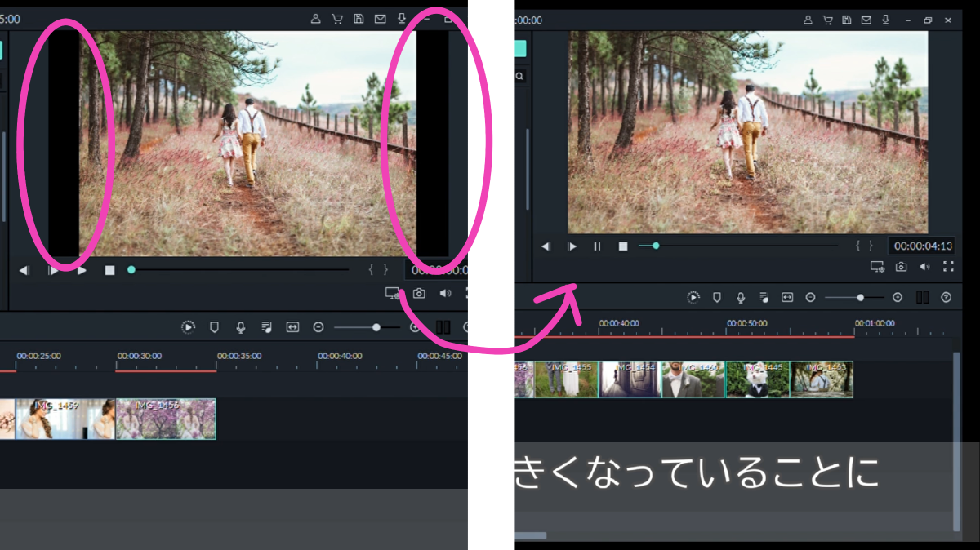This screenshot has height=550, width=980.
Task: Enter fullscreen from the right preview panel
Action: 948,267
